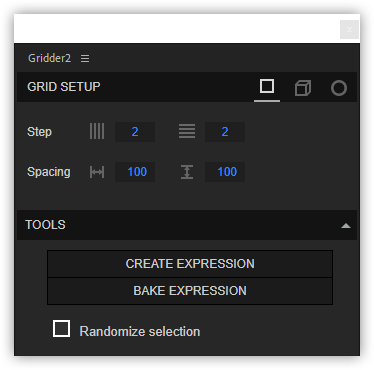Click the Step columns icon

pos(97,131)
